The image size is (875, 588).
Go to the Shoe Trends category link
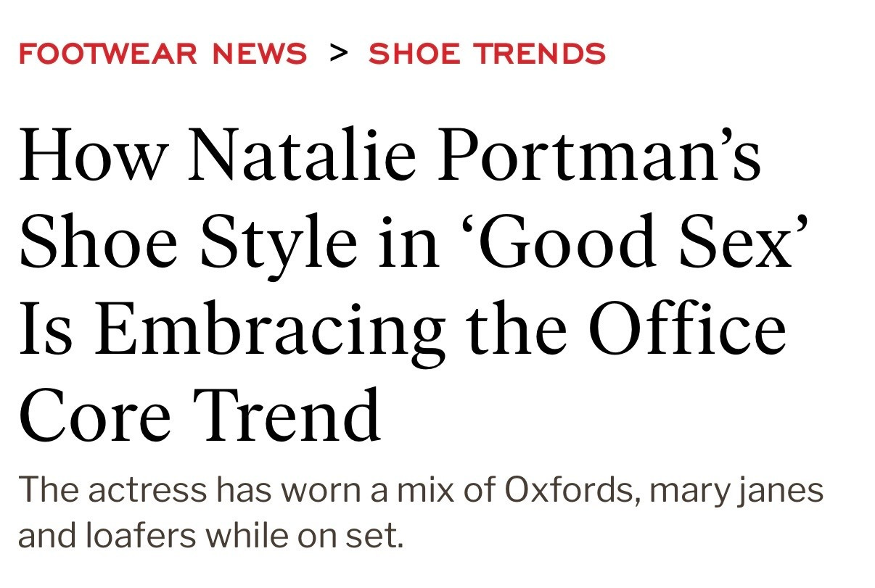(x=487, y=53)
